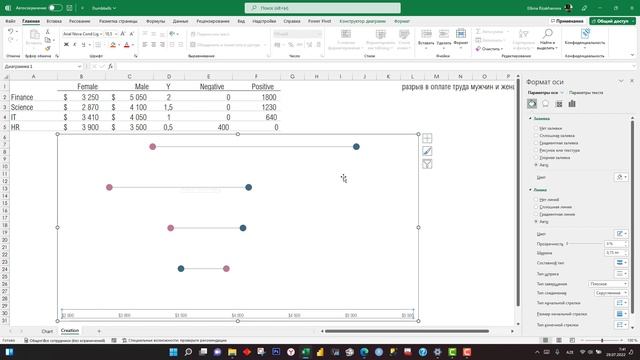
Task: Select the Axis Options bar-chart icon
Action: coord(572,104)
